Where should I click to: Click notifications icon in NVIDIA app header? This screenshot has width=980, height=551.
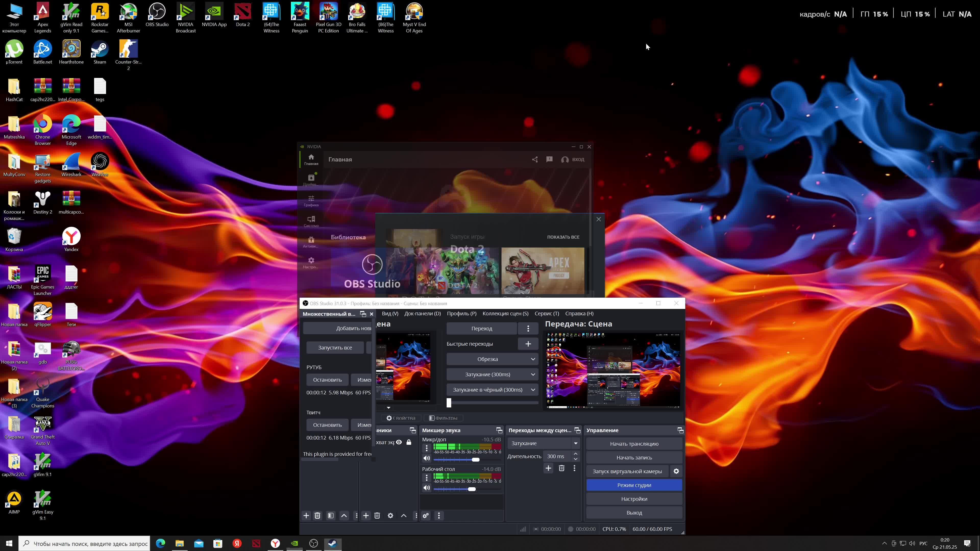(549, 159)
